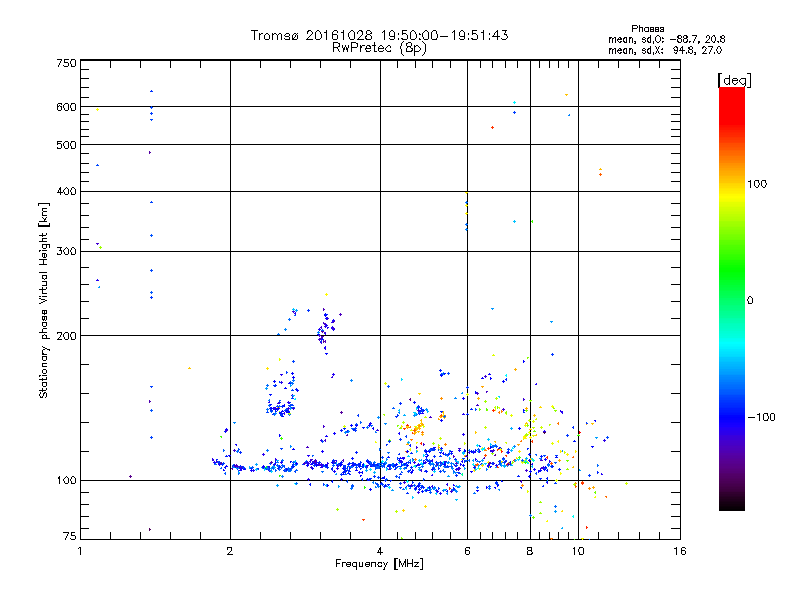Click the x-axis tick label '10'
The height and width of the screenshot is (600, 800).
pos(578,551)
